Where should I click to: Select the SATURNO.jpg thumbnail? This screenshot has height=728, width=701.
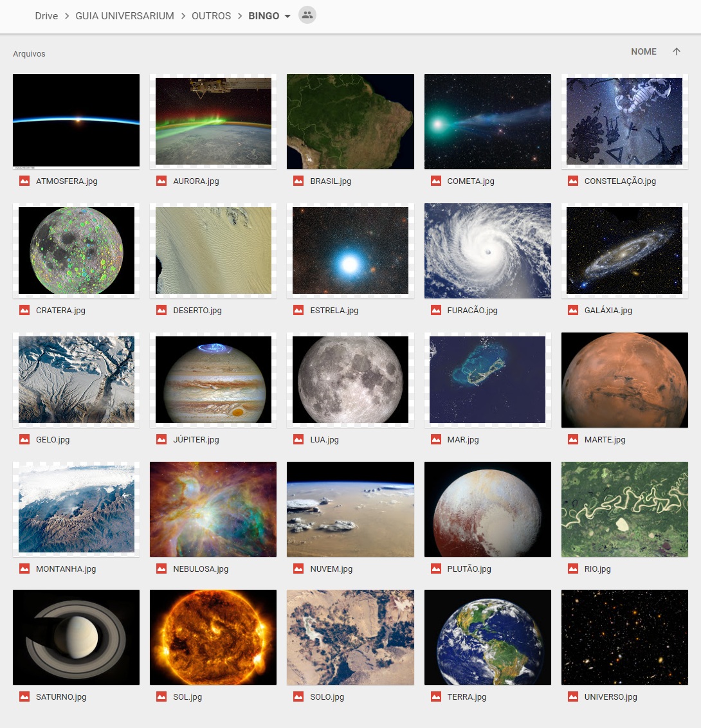76,637
